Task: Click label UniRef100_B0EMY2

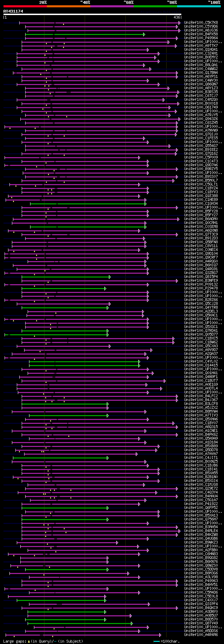Action: pos(201,57)
